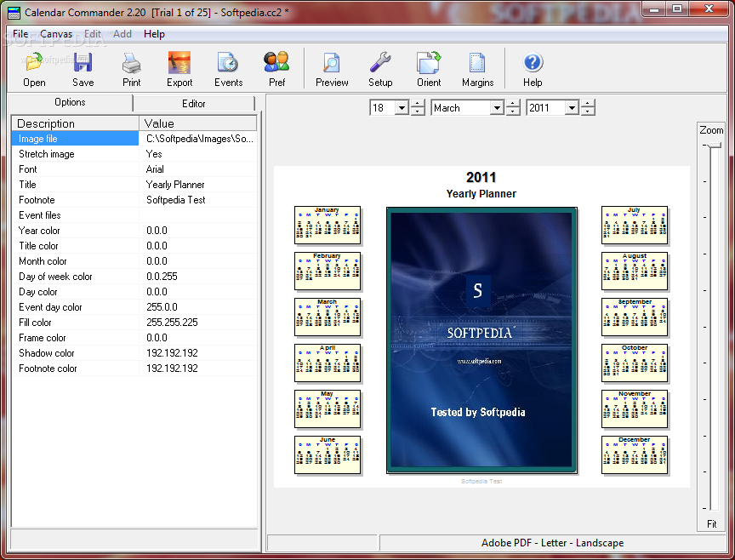The image size is (735, 560).
Task: Print the calendar using Print icon
Action: tap(132, 70)
